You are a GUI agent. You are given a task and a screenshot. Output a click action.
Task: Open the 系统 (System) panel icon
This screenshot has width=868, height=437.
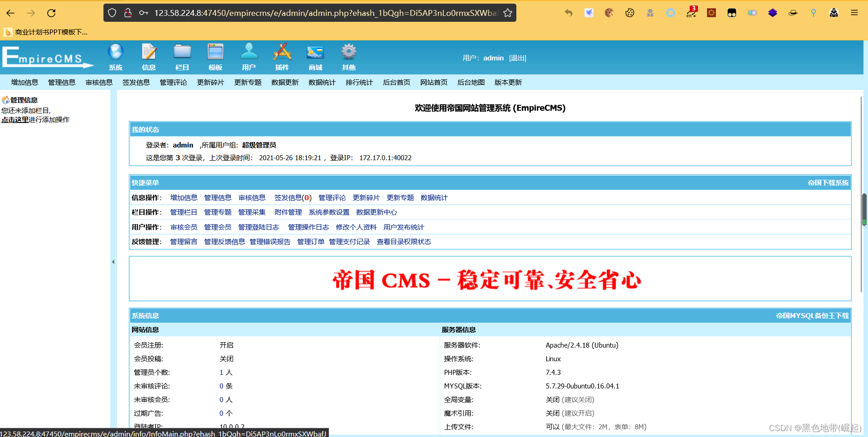116,54
